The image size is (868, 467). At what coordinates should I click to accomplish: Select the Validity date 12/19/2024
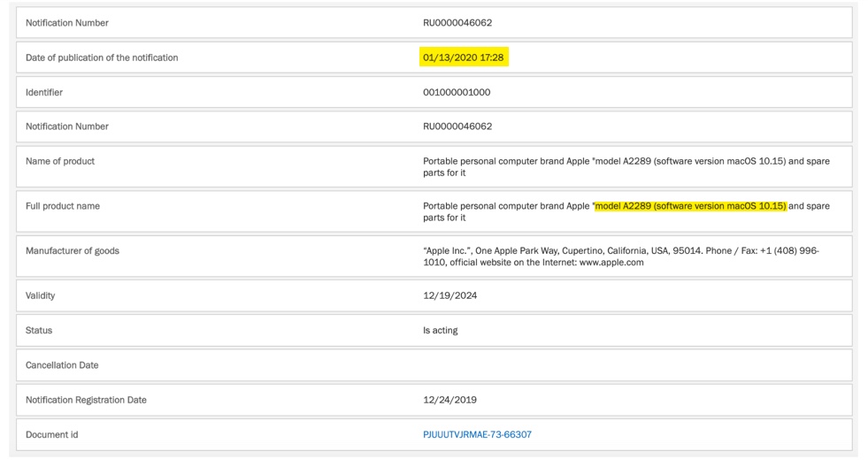click(x=449, y=295)
